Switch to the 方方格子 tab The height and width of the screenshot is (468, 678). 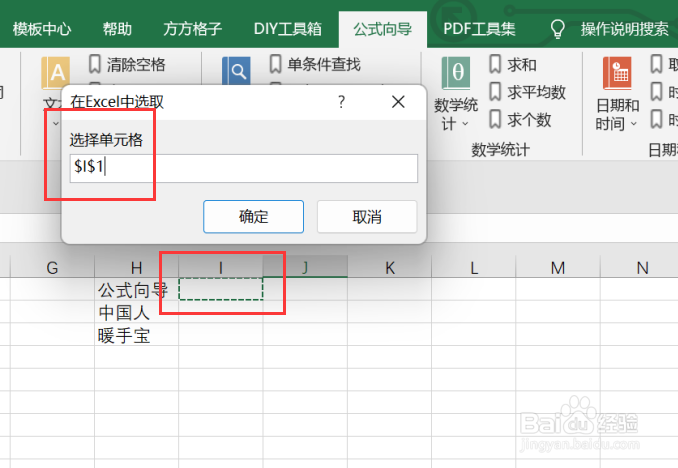(x=192, y=29)
